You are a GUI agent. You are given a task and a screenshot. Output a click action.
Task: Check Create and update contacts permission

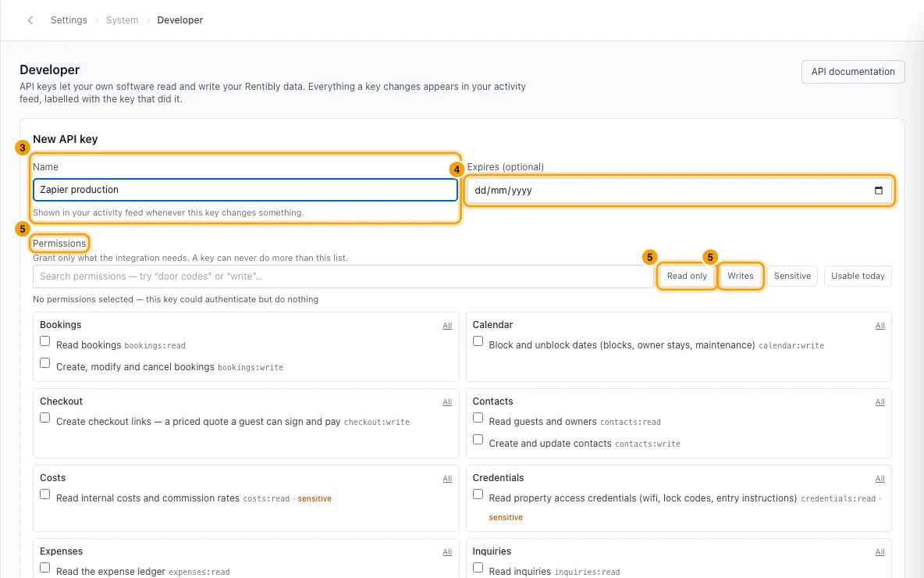tap(478, 440)
